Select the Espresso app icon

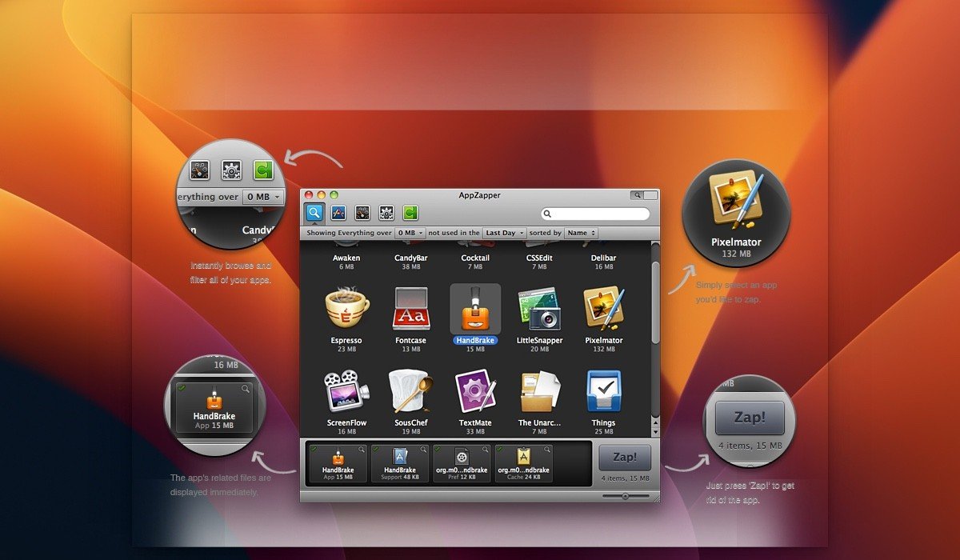tap(346, 309)
